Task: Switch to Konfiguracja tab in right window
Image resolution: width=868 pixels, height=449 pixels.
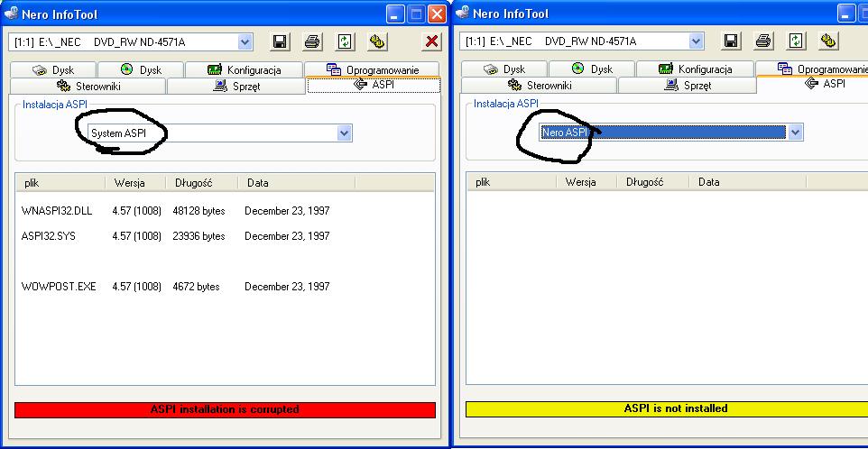Action: pyautogui.click(x=696, y=69)
